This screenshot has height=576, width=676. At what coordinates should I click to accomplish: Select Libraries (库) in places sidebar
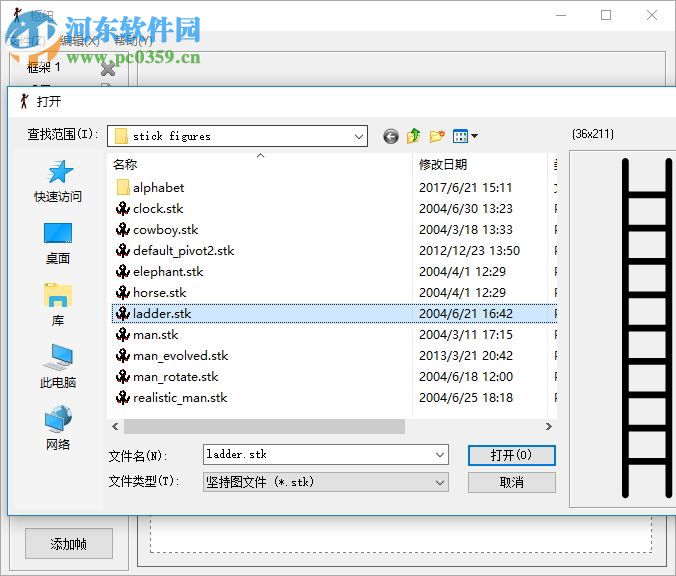(58, 305)
